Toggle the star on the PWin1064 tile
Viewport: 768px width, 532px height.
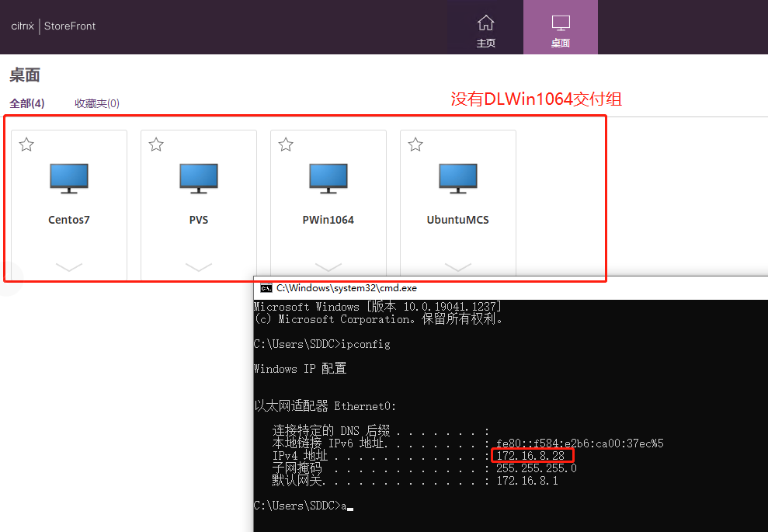click(285, 144)
